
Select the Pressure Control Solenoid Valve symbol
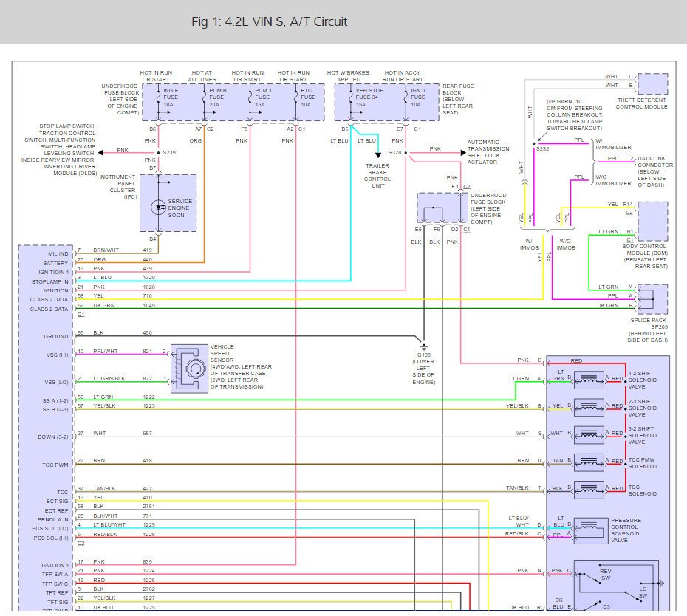point(590,530)
